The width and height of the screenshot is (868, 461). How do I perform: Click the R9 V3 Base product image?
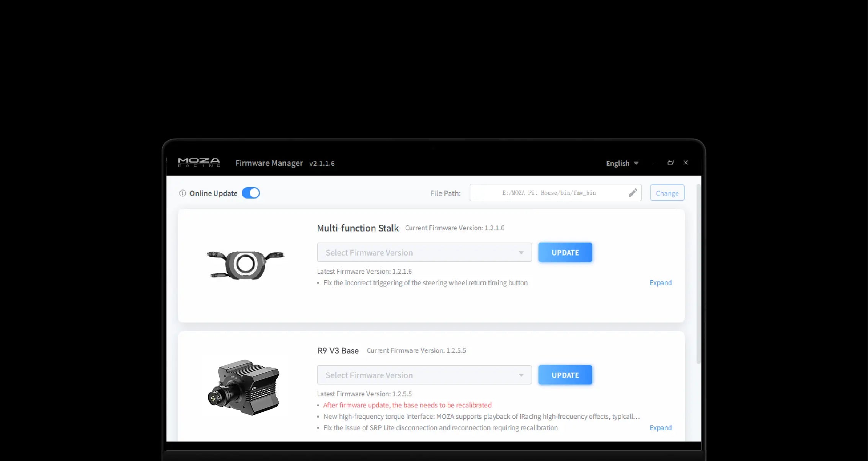(244, 387)
